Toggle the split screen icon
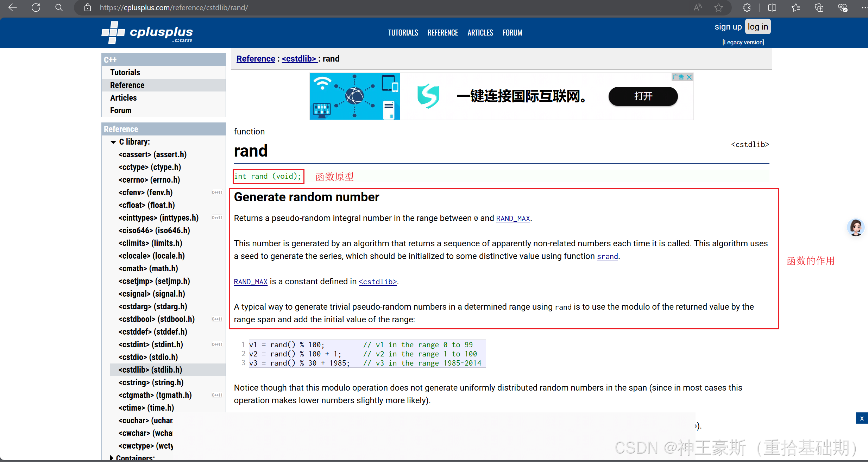Screen dimensions: 868x462 pyautogui.click(x=772, y=7)
